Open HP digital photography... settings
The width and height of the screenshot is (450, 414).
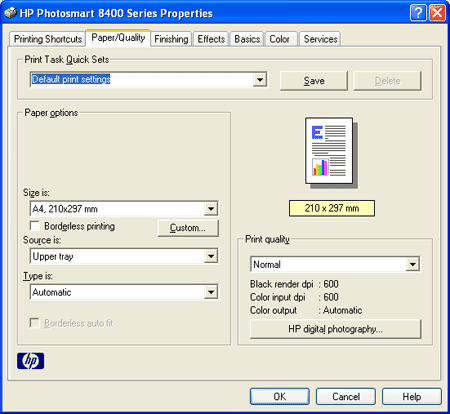point(335,329)
